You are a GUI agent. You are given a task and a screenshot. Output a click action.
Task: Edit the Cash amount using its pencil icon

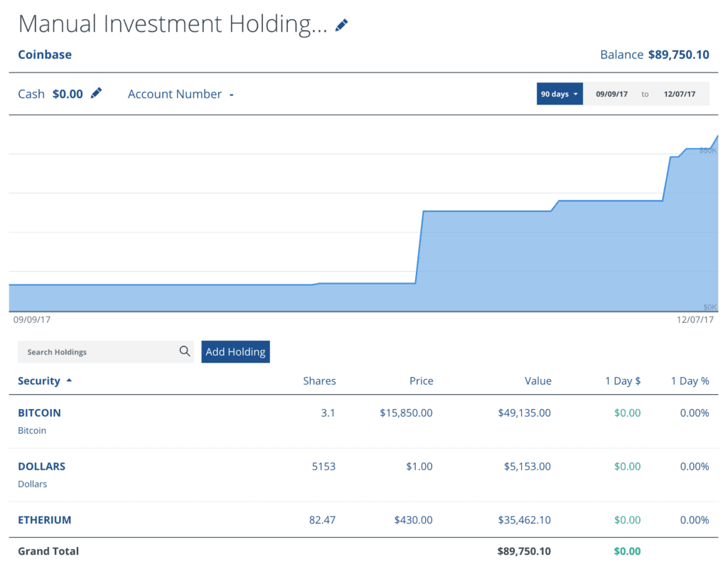tap(96, 93)
